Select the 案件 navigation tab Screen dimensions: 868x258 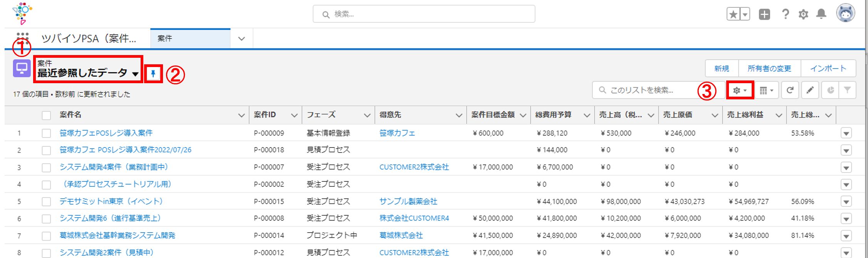tap(190, 39)
